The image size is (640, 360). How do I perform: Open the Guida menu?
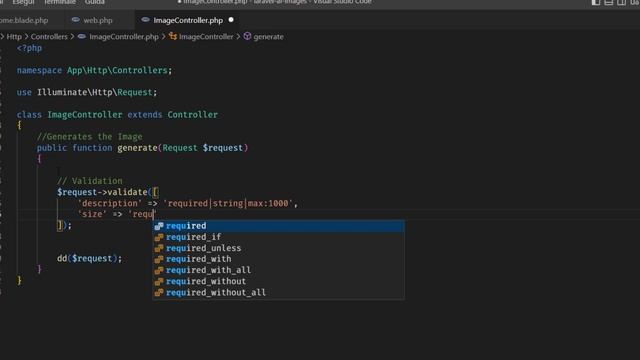point(95,2)
